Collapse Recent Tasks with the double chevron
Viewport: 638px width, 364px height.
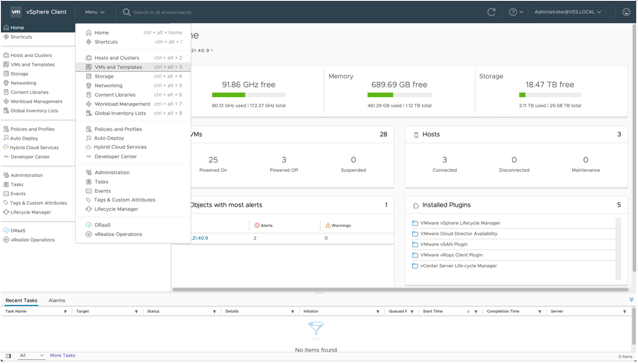point(631,299)
